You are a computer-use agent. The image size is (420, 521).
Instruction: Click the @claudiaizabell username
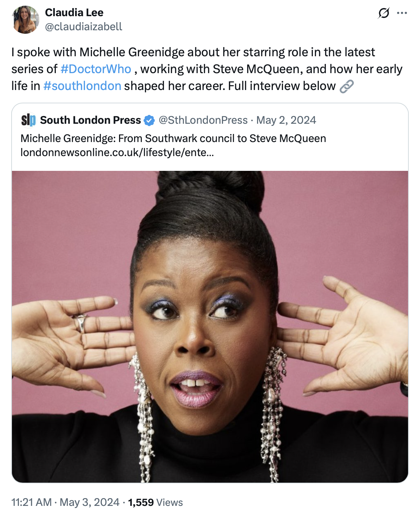pos(84,27)
